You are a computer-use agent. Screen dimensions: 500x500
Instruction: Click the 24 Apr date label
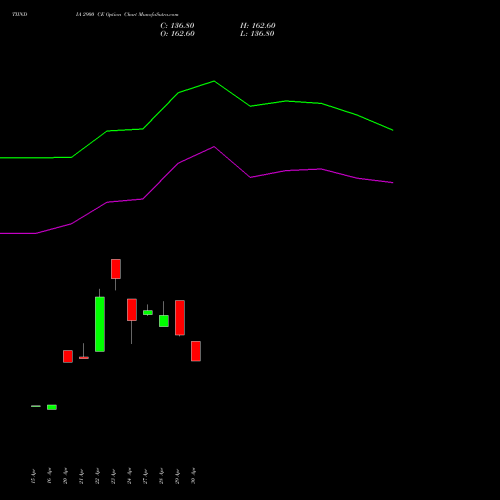click(129, 476)
